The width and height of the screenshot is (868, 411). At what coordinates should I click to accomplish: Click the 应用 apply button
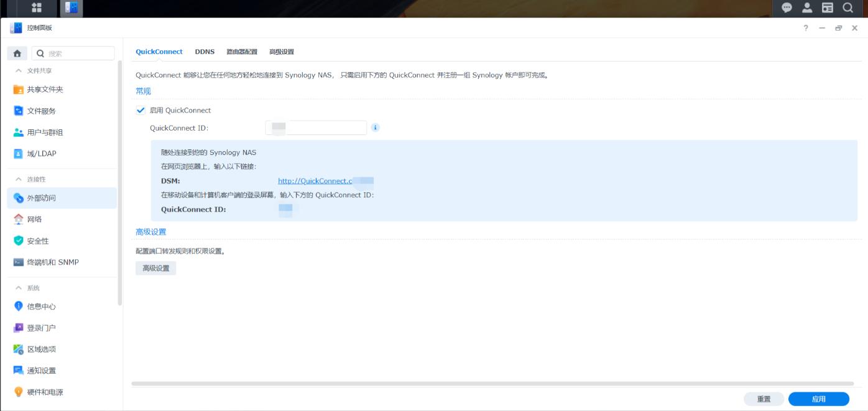[x=819, y=399]
